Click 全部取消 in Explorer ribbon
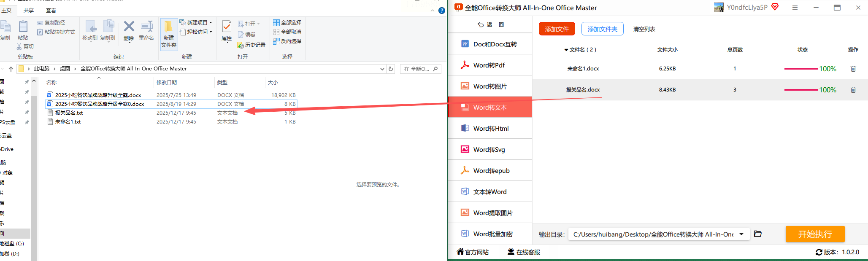The height and width of the screenshot is (261, 868). pos(287,32)
